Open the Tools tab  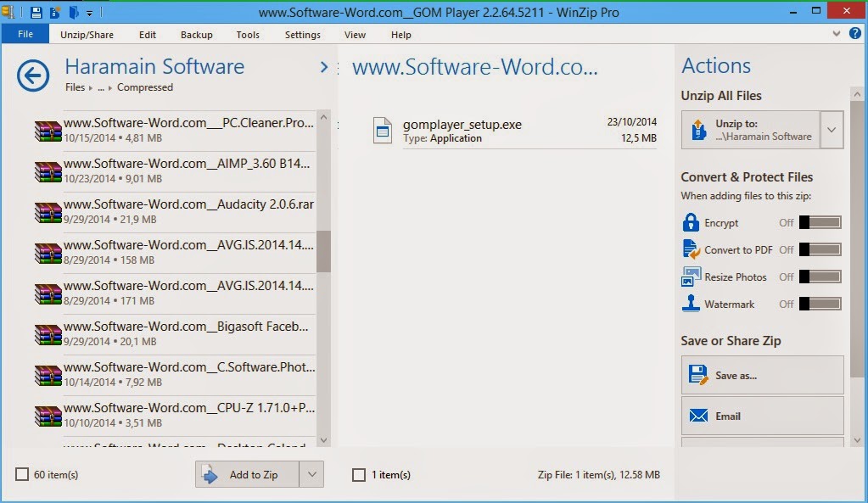[248, 35]
